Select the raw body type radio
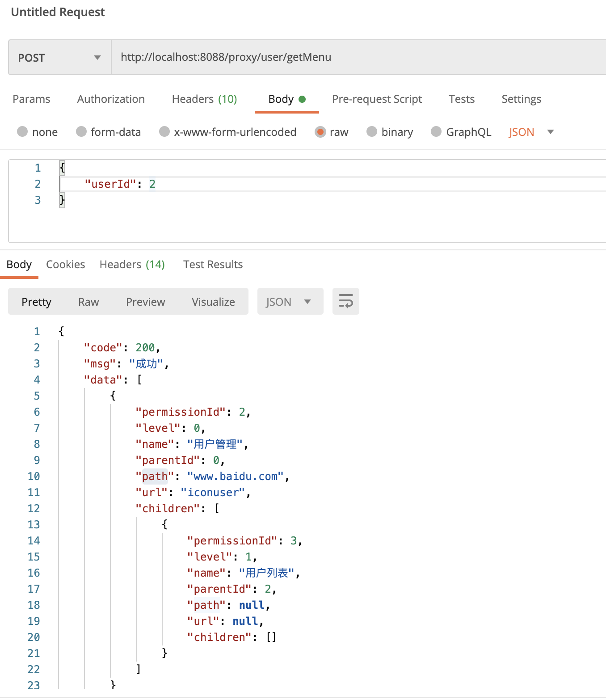606x700 pixels. pyautogui.click(x=320, y=131)
